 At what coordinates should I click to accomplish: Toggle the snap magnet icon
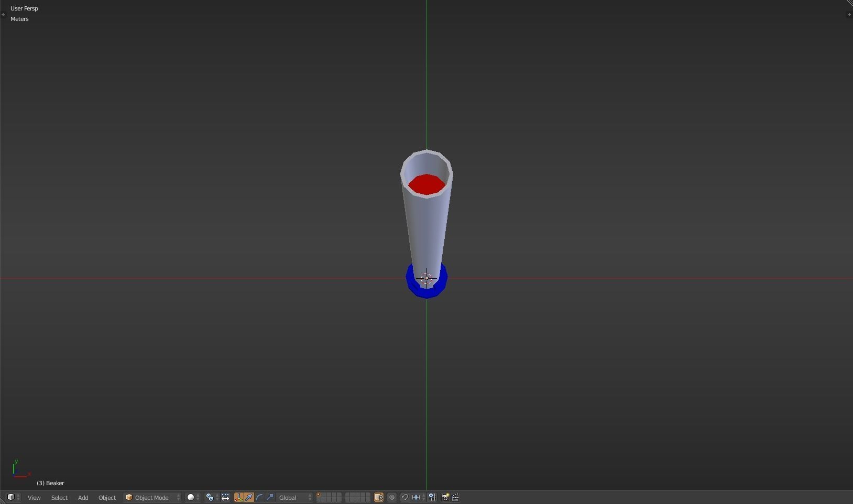click(404, 497)
